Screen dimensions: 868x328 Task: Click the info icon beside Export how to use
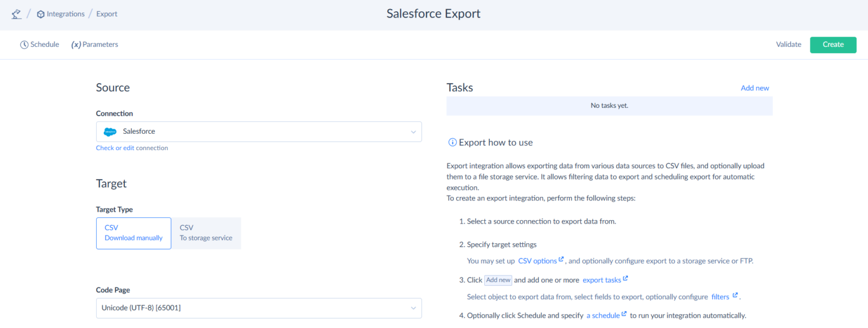coord(452,142)
